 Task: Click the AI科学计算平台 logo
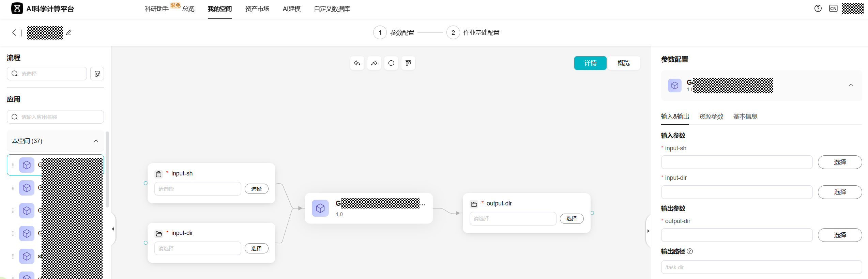tap(43, 9)
